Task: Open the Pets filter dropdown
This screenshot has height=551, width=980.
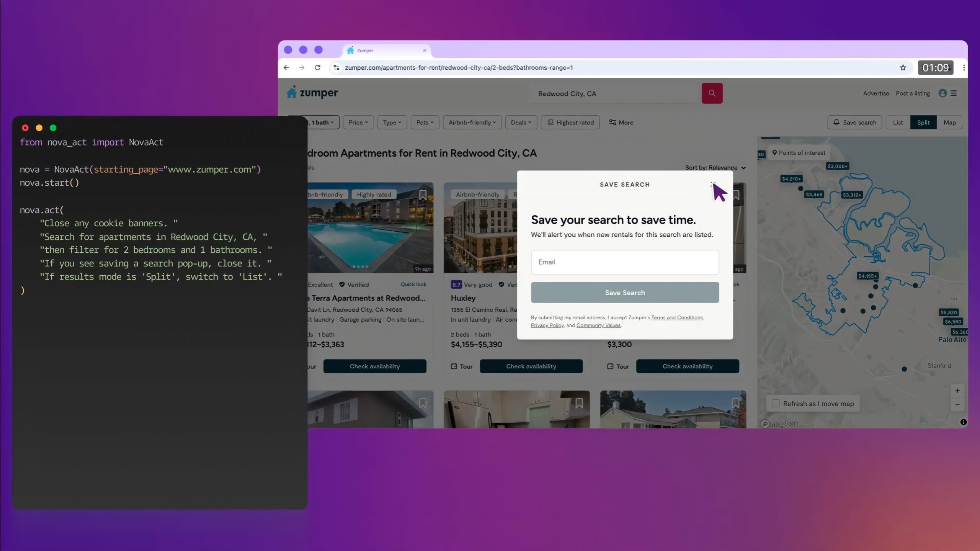Action: [x=425, y=122]
